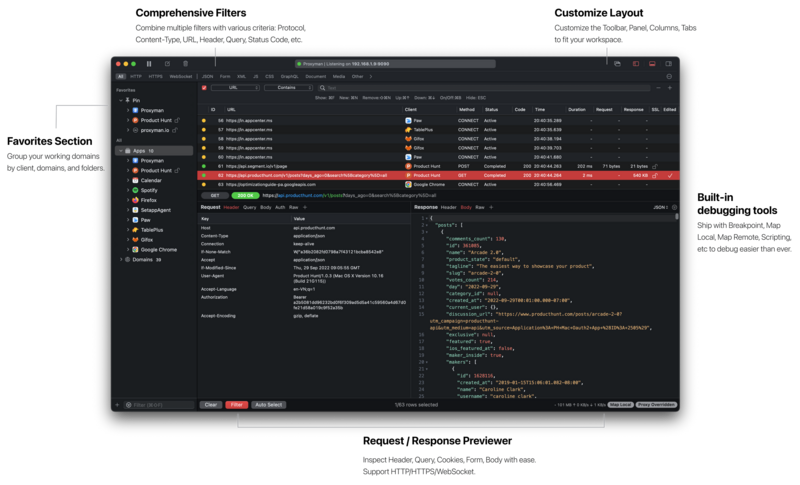This screenshot has height=485, width=800.
Task: Collapse the Apps group chevron
Action: coord(121,151)
